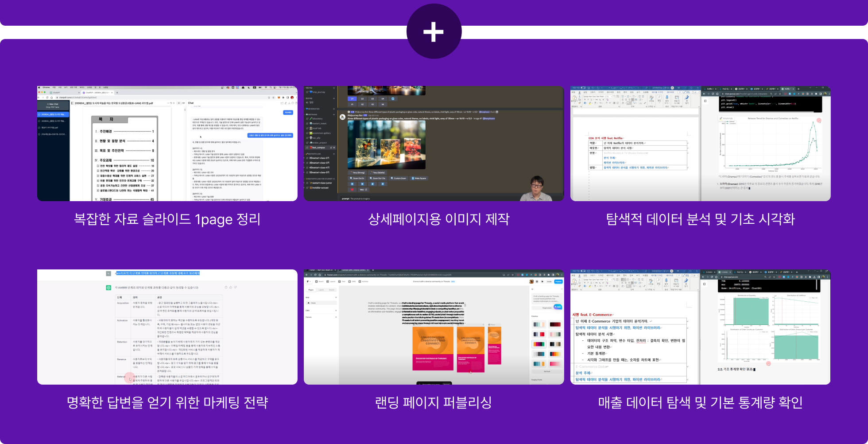Click the caption '랜딩 페이지 퍼블리싱'
868x444 pixels.
(x=434, y=402)
